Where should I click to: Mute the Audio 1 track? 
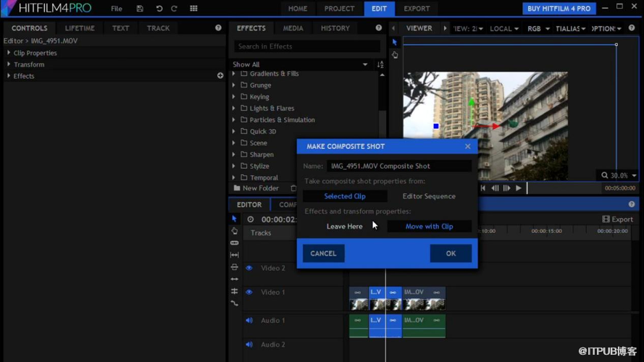(249, 321)
